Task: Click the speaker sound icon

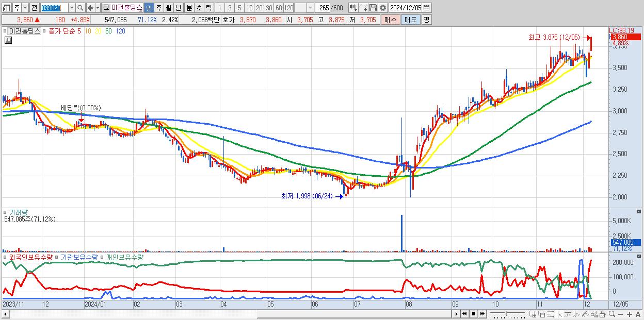Action: coord(90,8)
